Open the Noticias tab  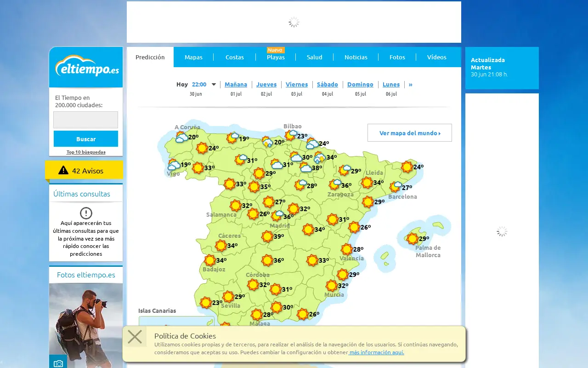click(x=356, y=57)
